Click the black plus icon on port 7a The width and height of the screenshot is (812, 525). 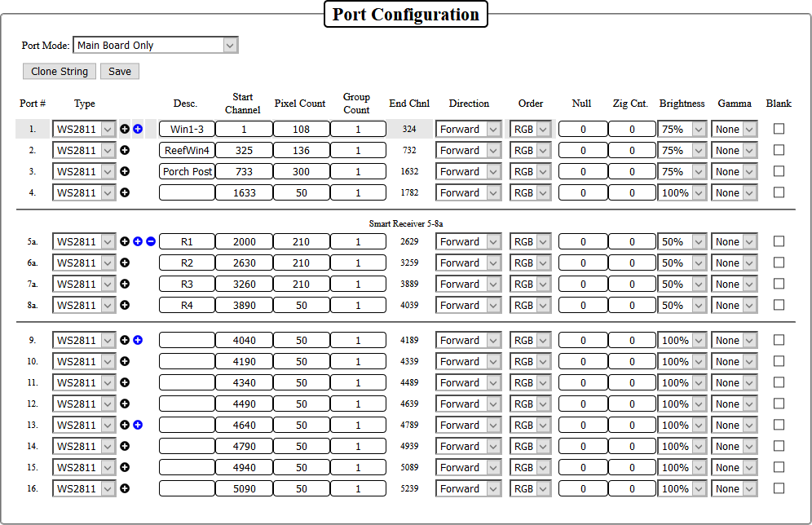pyautogui.click(x=125, y=284)
